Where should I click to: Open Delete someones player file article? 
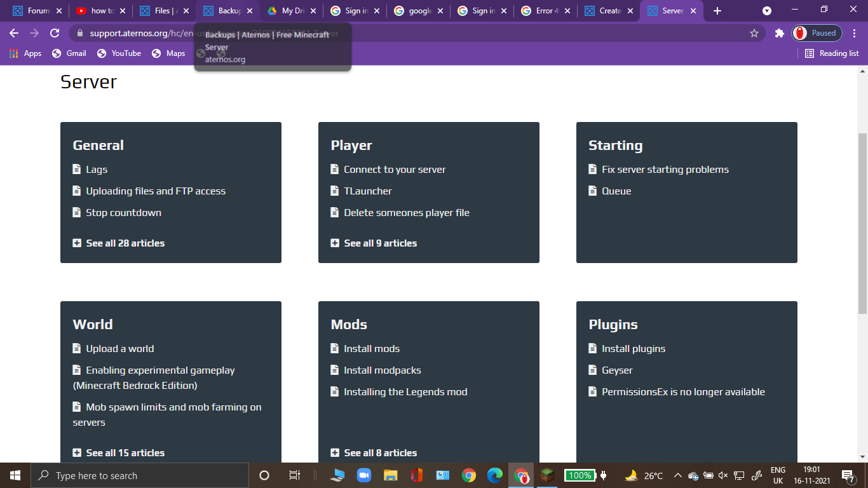click(x=407, y=213)
